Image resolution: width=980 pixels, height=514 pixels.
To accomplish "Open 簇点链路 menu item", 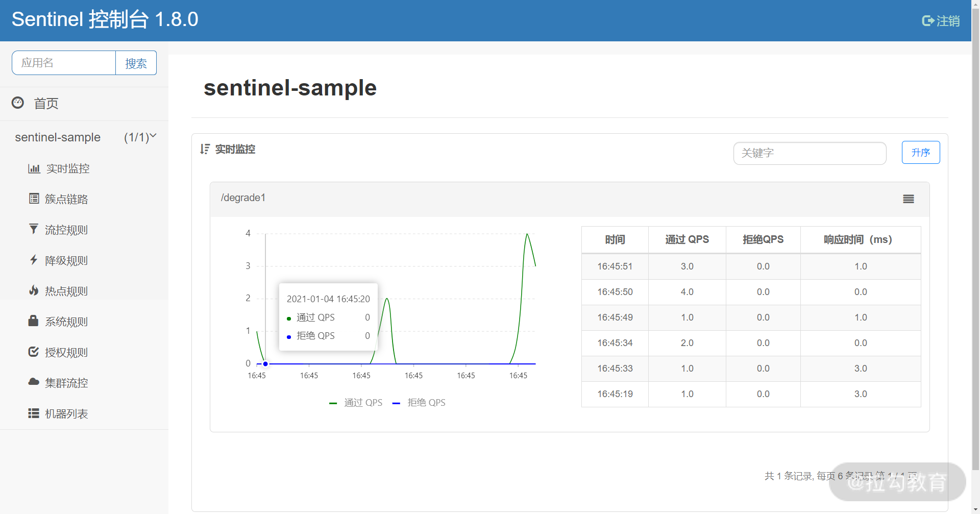I will (x=66, y=199).
